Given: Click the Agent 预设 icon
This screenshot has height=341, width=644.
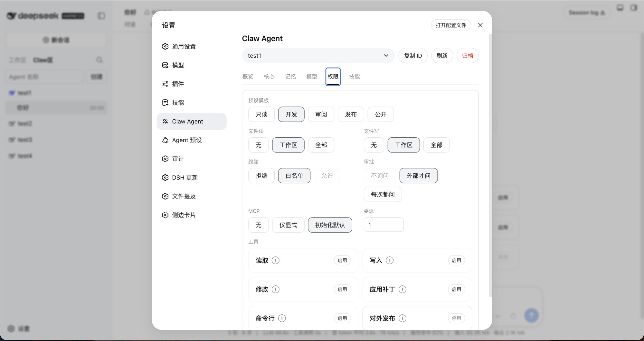Looking at the screenshot, I should pos(165,140).
